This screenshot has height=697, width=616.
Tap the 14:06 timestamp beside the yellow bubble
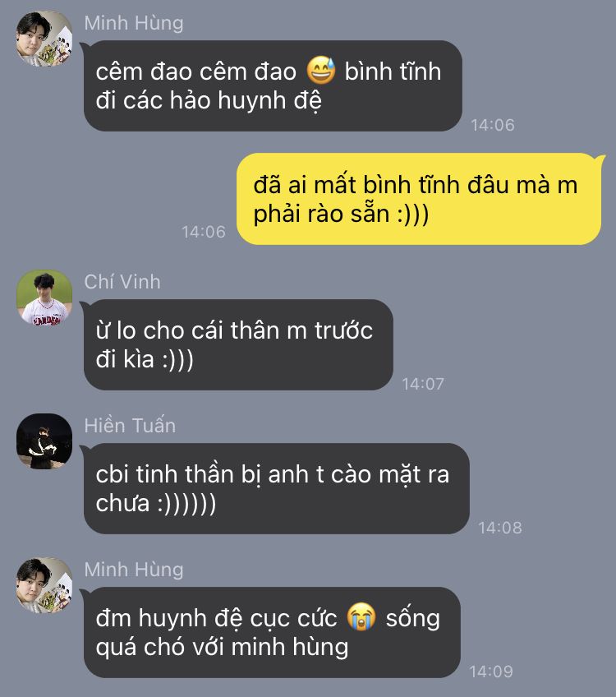[204, 232]
